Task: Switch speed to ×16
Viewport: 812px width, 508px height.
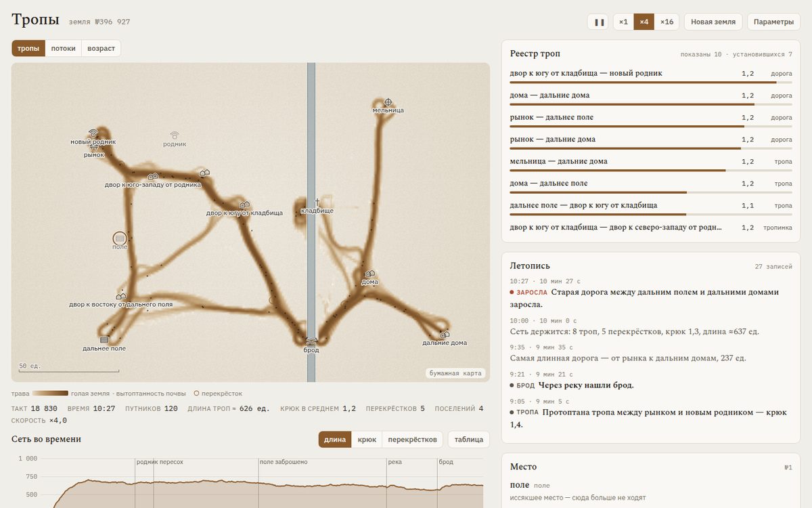Action: 667,22
